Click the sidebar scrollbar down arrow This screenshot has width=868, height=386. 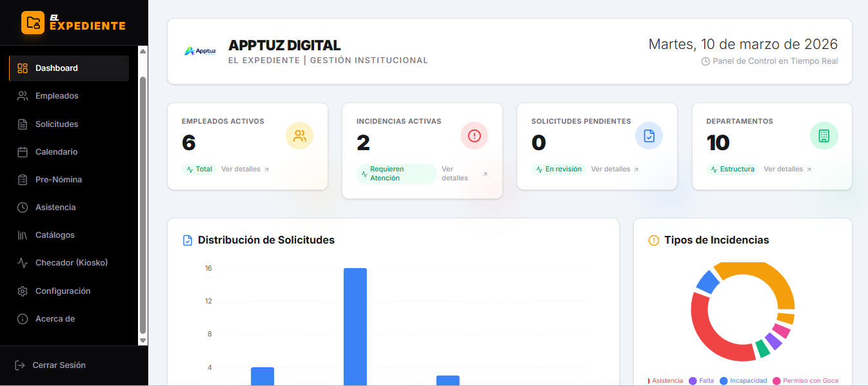pos(143,340)
